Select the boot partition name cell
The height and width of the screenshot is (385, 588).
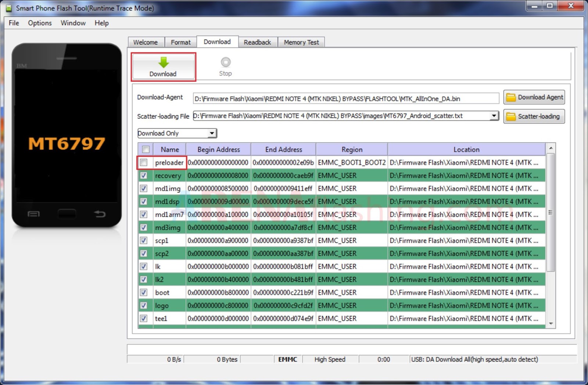[169, 292]
